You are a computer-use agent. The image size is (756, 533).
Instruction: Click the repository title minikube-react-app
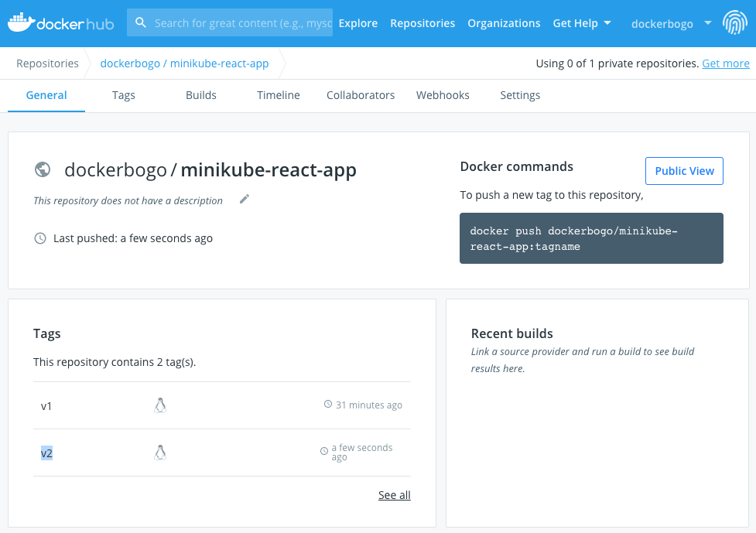(269, 170)
